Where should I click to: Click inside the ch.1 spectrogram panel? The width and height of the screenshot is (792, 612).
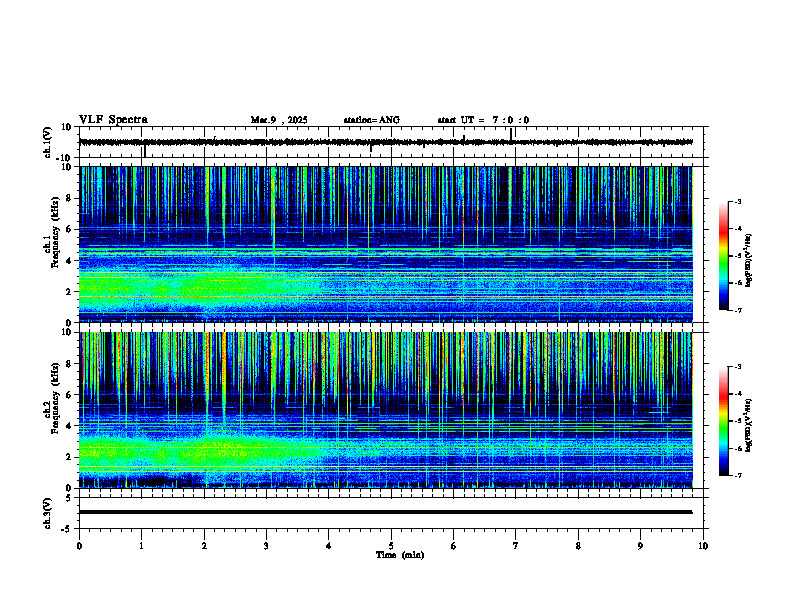coord(386,244)
